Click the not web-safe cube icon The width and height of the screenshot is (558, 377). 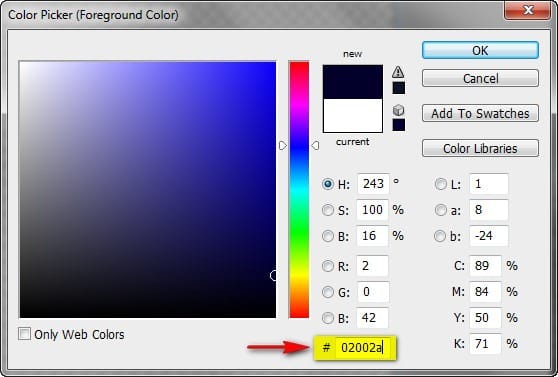[398, 110]
